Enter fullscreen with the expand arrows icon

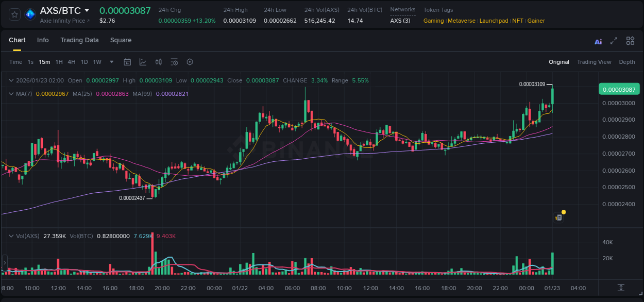point(614,41)
